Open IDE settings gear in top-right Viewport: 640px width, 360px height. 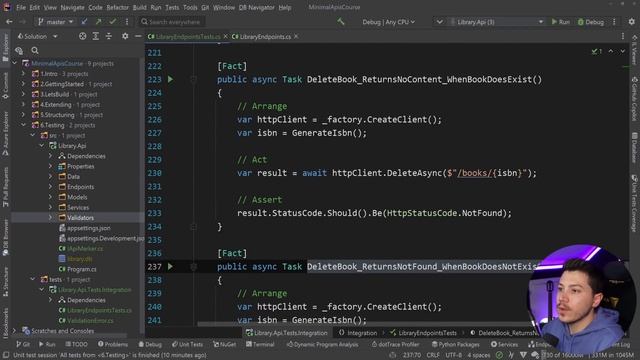click(631, 22)
